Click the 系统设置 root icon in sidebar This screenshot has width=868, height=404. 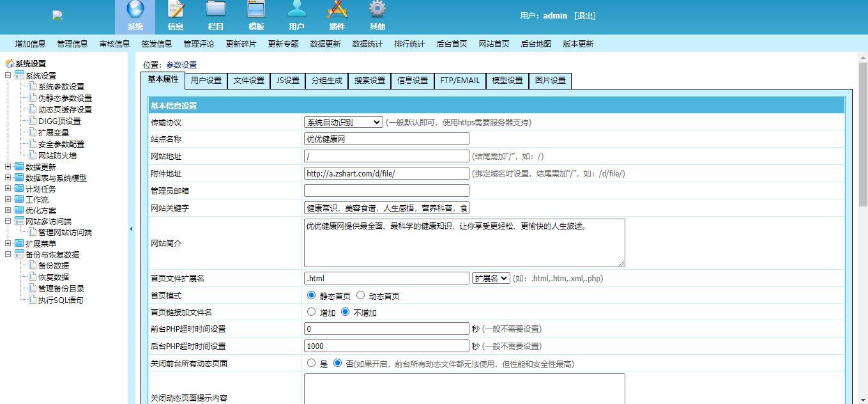[x=10, y=64]
